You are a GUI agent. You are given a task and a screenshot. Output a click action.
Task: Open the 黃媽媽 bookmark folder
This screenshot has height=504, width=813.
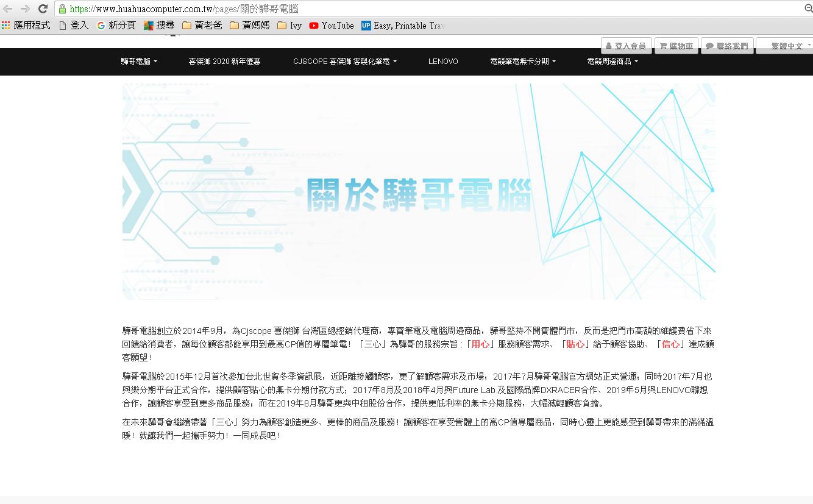250,26
